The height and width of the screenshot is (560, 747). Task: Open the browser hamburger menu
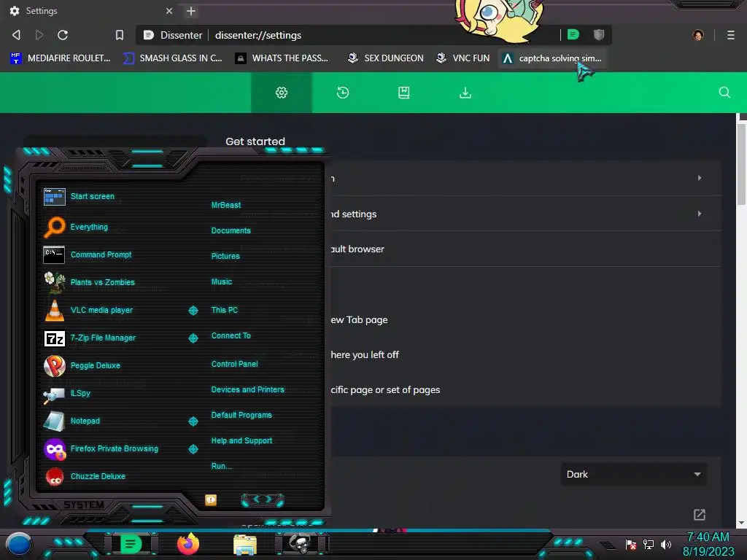[x=730, y=35]
